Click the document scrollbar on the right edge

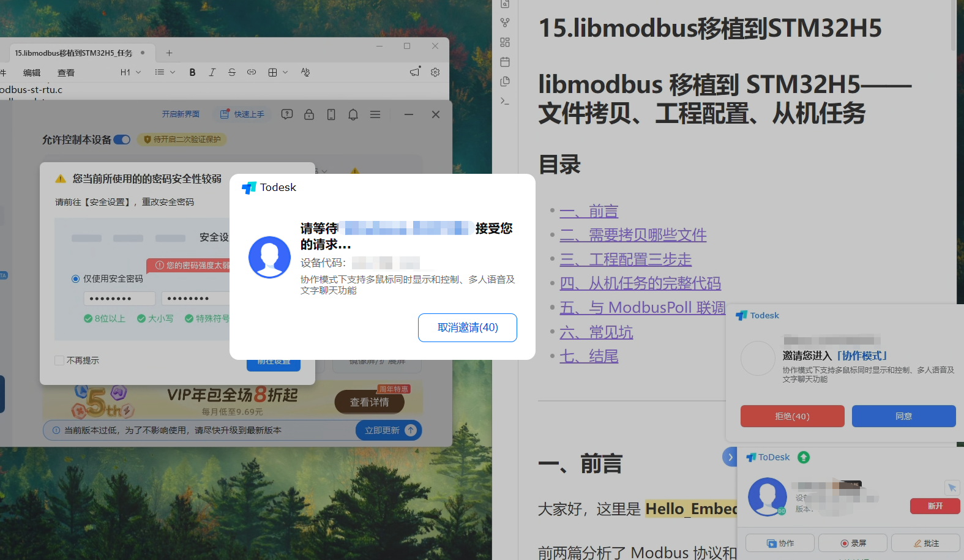(953, 24)
